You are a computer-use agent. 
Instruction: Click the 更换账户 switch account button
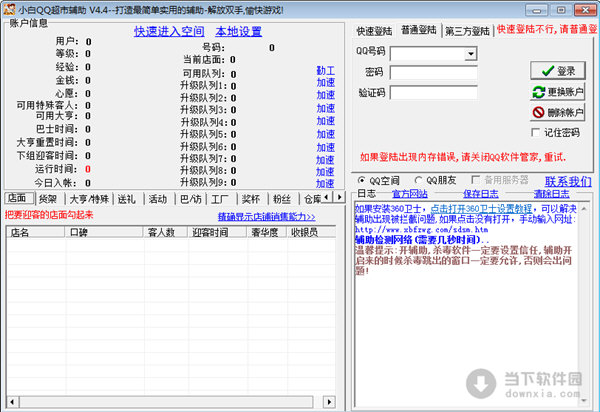pos(558,92)
